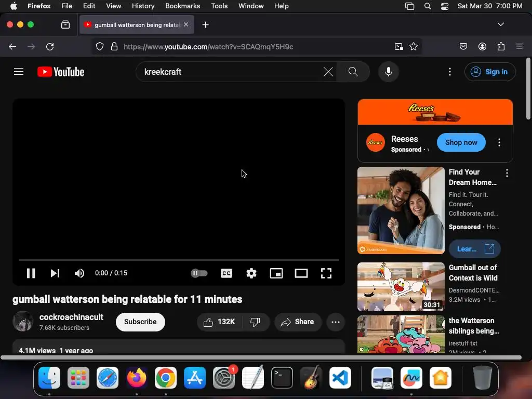Enter full screen mode
This screenshot has height=399, width=532.
(x=326, y=273)
